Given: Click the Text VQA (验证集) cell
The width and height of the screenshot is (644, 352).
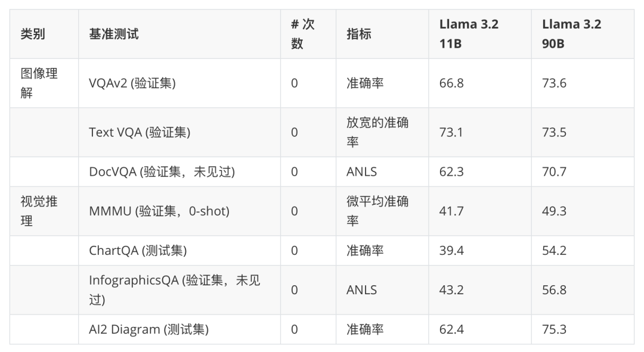Looking at the screenshot, I should (140, 132).
